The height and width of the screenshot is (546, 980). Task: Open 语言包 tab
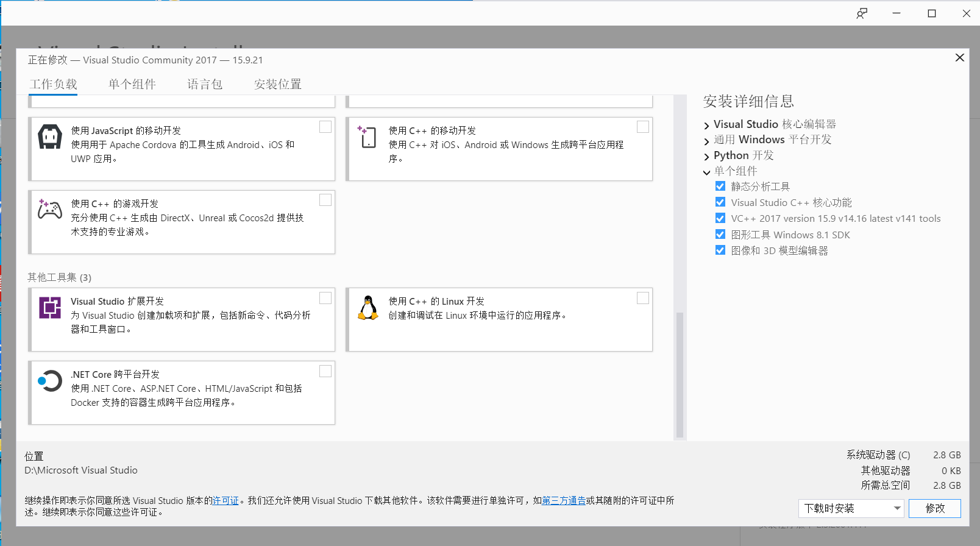pos(205,84)
